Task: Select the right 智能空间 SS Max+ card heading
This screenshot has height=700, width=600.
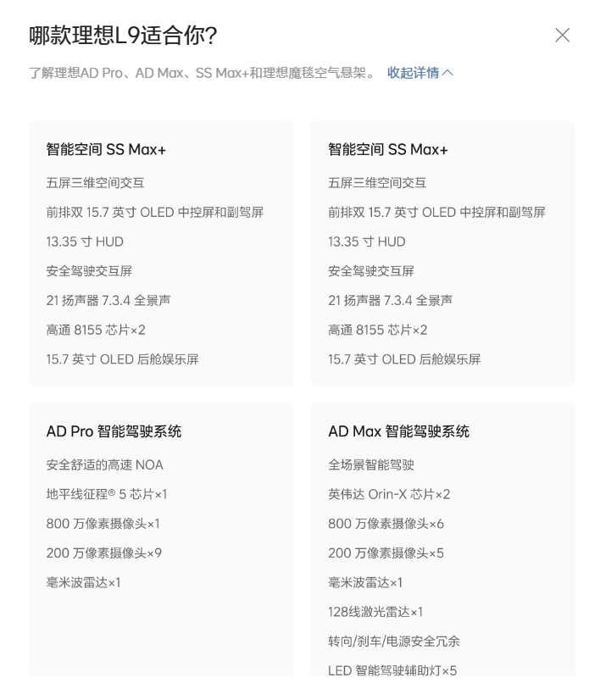Action: [387, 149]
